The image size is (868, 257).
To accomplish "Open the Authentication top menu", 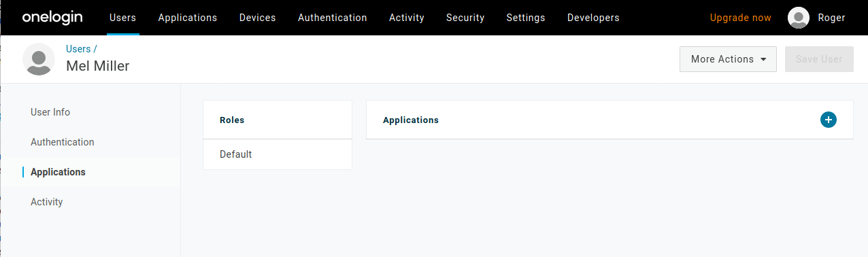I will click(x=333, y=18).
